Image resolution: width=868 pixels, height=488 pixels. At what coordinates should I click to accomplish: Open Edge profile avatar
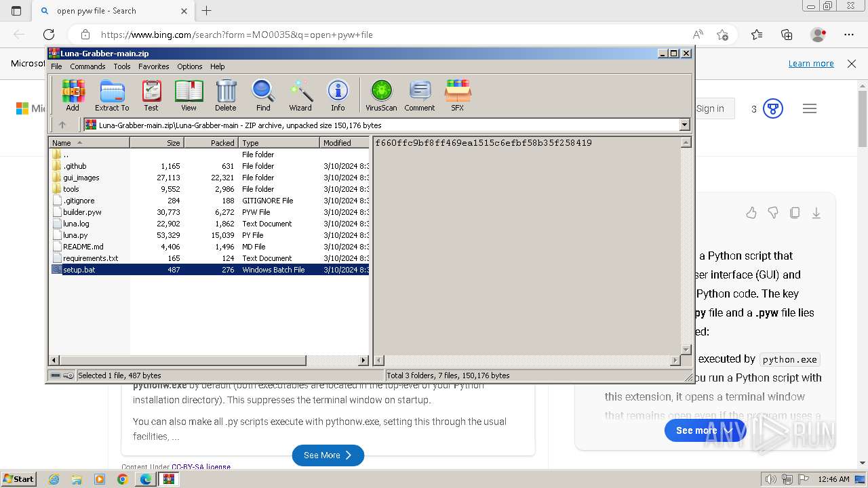point(818,35)
